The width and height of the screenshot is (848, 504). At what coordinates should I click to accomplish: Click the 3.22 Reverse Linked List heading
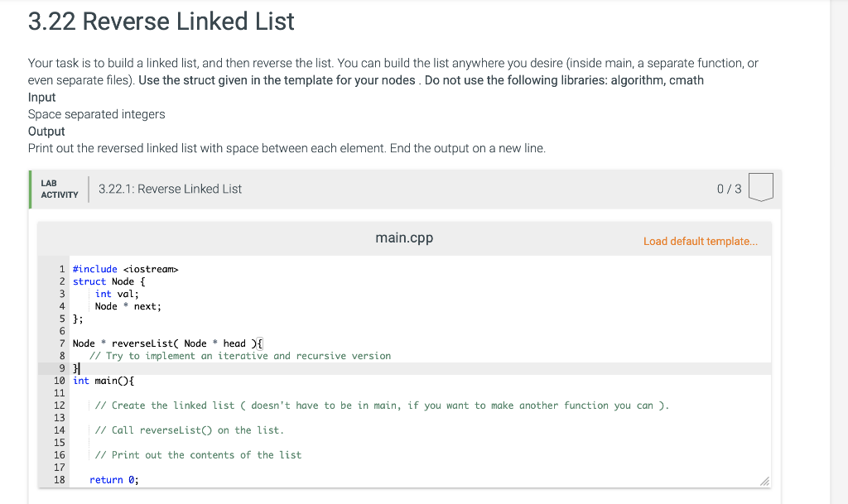pos(161,22)
